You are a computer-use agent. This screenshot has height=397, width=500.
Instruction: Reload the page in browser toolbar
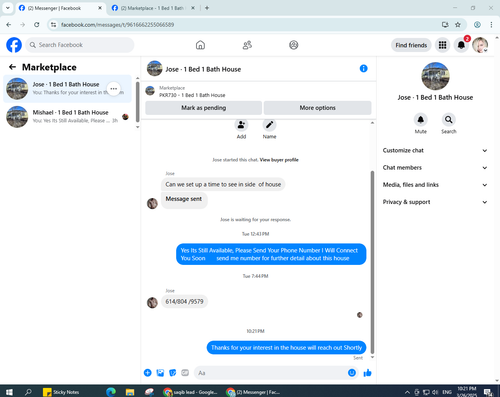pyautogui.click(x=37, y=25)
